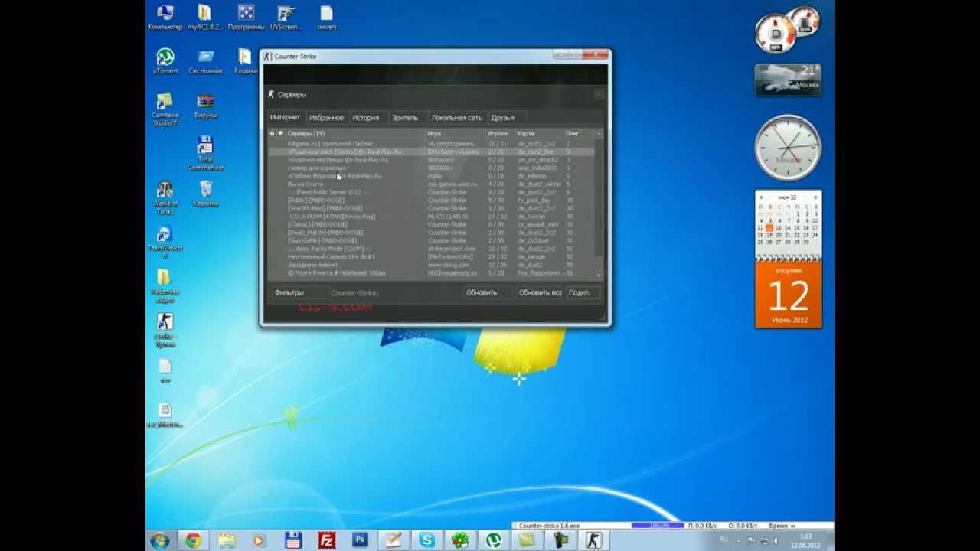
Task: Open the UVScreen desktop shortcut
Action: [x=286, y=17]
